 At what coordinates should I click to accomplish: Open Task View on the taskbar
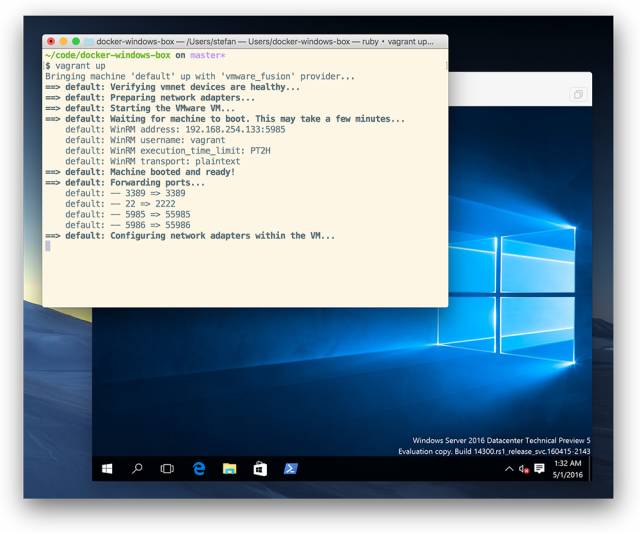pyautogui.click(x=167, y=469)
